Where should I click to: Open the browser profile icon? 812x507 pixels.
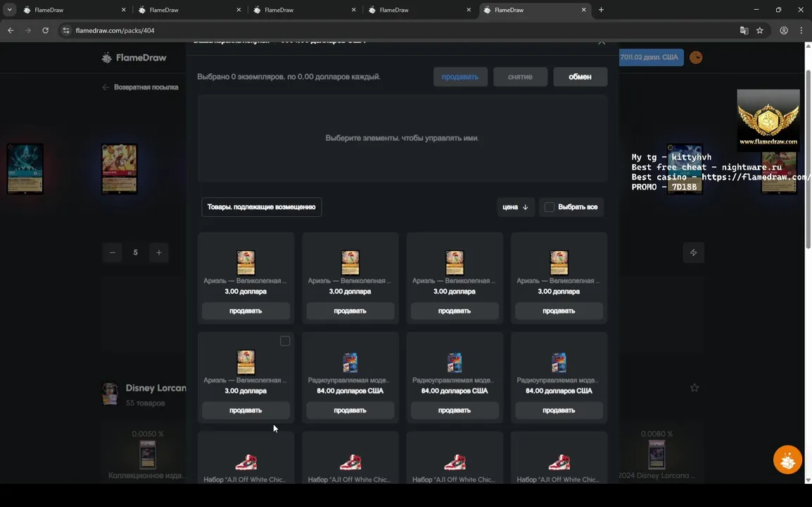(x=784, y=30)
